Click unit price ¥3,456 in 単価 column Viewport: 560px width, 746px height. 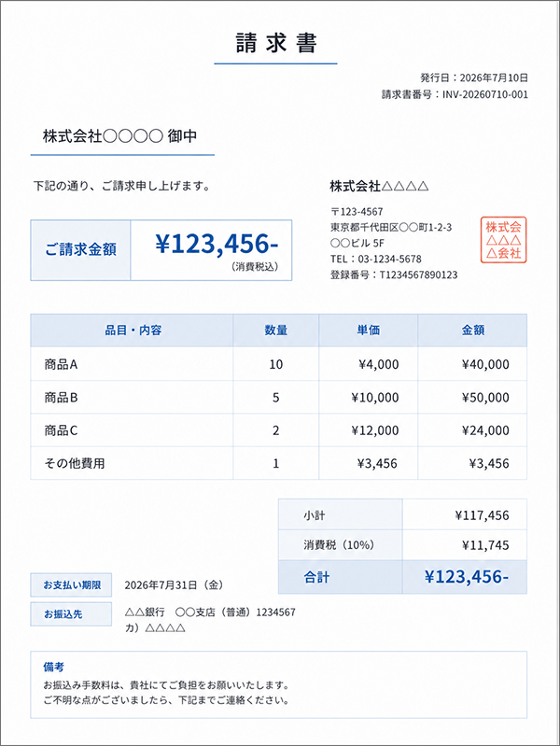point(377,463)
